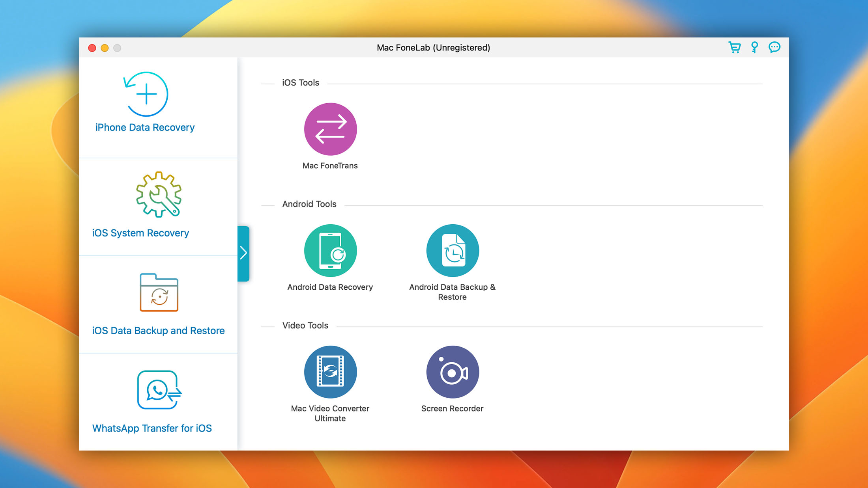868x488 pixels.
Task: Click the Mac FoneTrans text label
Action: click(x=330, y=166)
